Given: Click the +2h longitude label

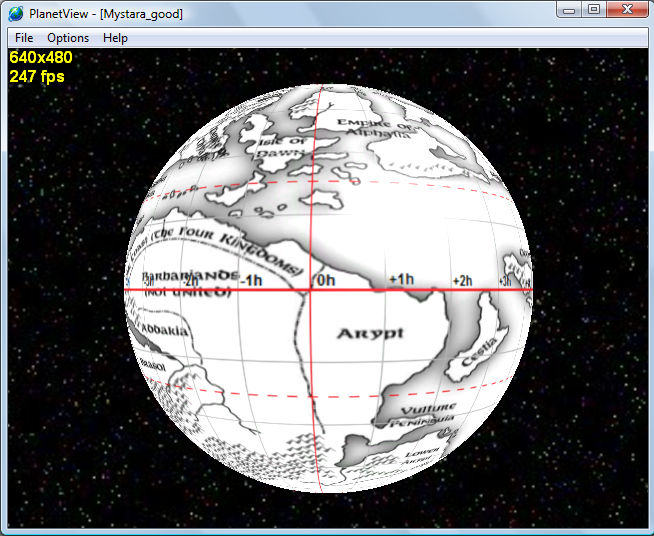Looking at the screenshot, I should pos(463,281).
